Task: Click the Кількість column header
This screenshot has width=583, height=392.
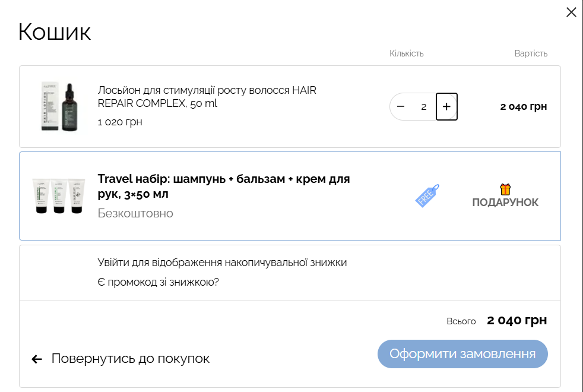Action: 407,53
